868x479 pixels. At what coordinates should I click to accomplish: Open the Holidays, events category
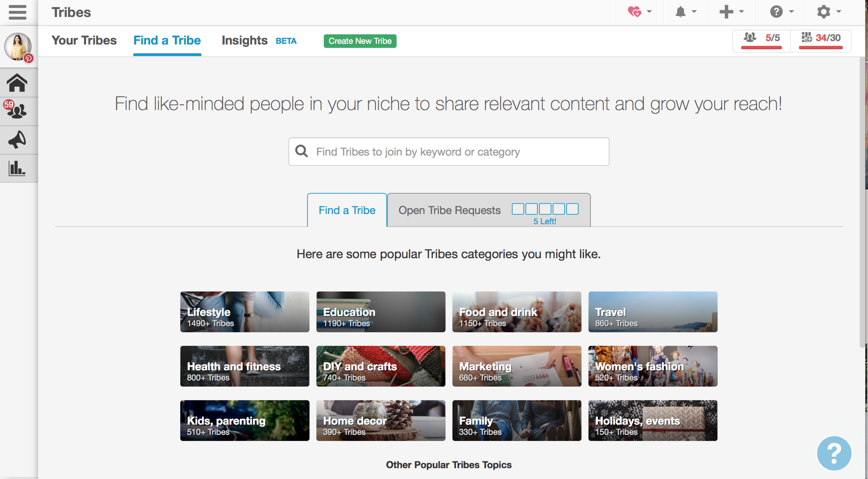pos(653,420)
